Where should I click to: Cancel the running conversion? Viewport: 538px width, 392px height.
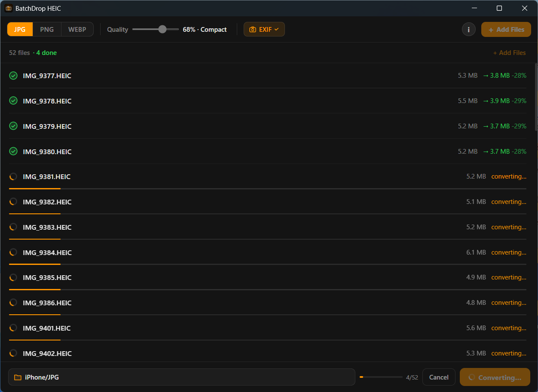pyautogui.click(x=439, y=377)
